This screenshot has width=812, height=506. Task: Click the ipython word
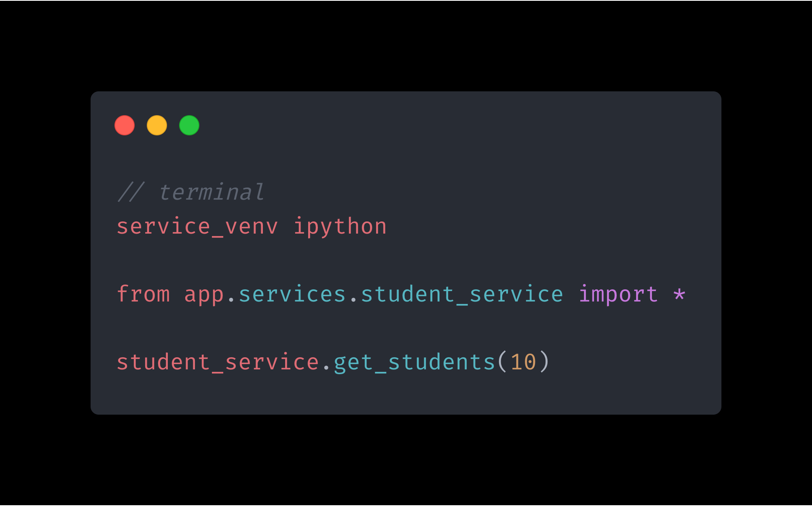(x=340, y=226)
